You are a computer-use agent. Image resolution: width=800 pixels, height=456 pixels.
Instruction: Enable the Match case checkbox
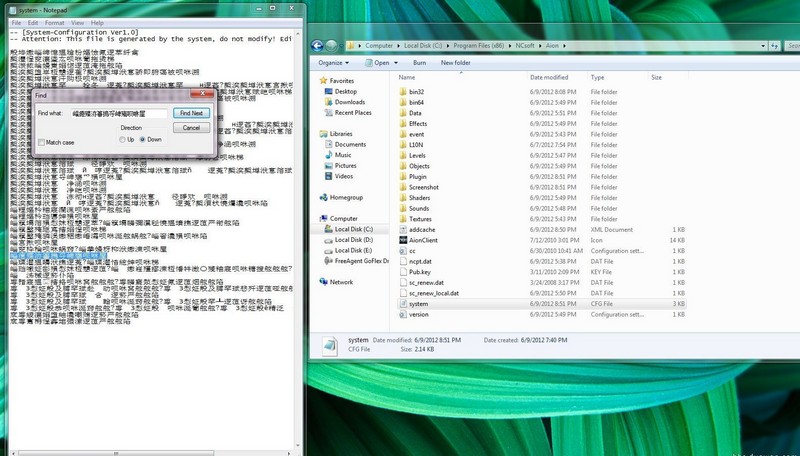coord(42,142)
